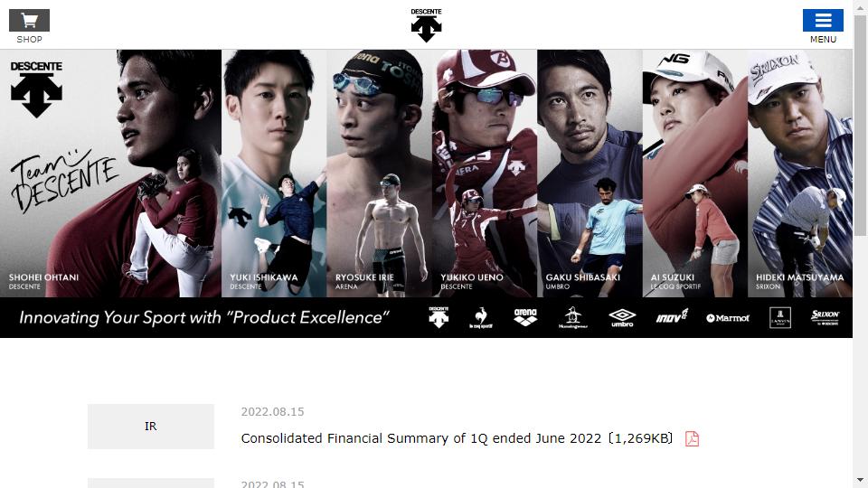Click the Descente logo in header
This screenshot has width=868, height=488.
coord(426,25)
